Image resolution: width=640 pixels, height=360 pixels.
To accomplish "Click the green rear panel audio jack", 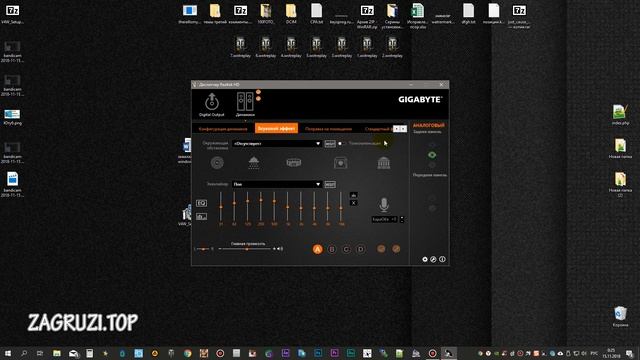I will pos(432,155).
